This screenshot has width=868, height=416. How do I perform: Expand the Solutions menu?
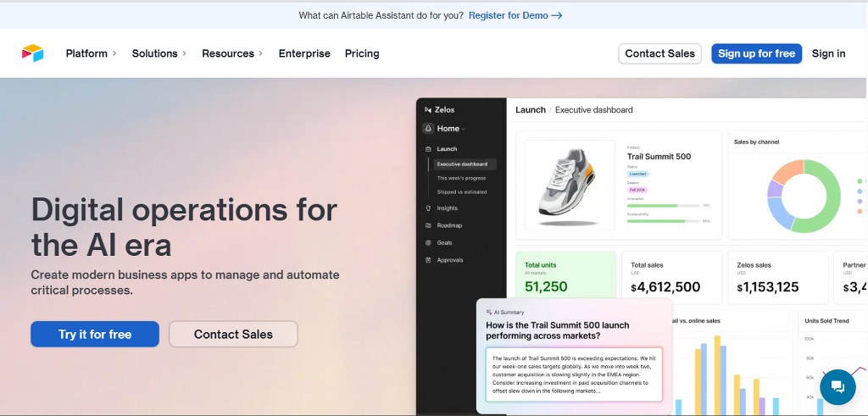[x=159, y=53]
